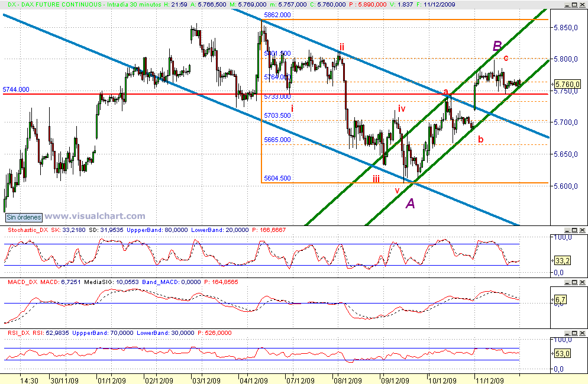Image resolution: width=588 pixels, height=384 pixels.
Task: Select the purple wave label 'B'
Action: tap(497, 46)
